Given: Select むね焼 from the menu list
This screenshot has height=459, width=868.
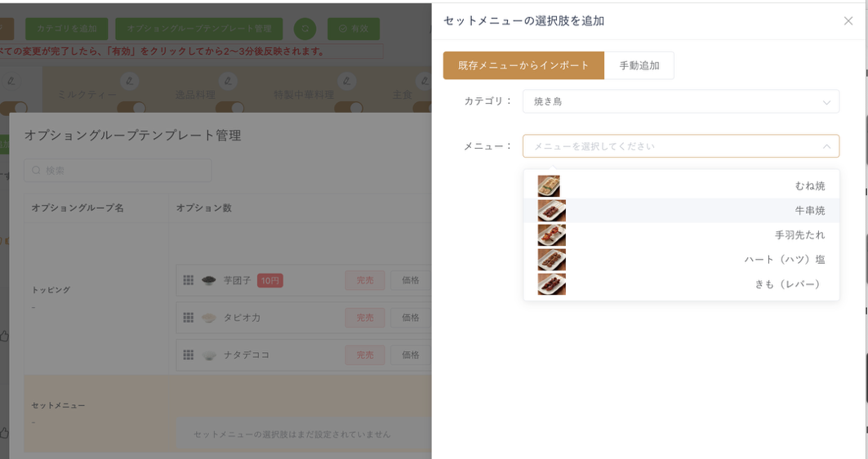Looking at the screenshot, I should pyautogui.click(x=682, y=186).
